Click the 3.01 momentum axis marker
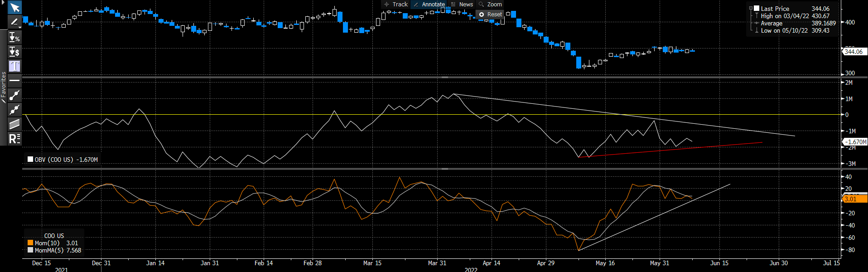The image size is (868, 272). pos(854,199)
